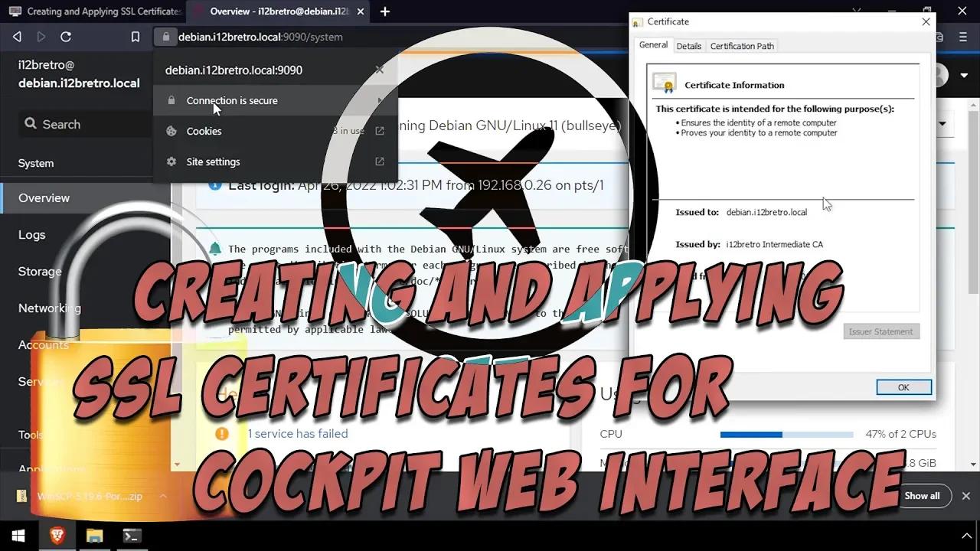980x551 pixels.
Task: Close the site info popup
Action: [379, 70]
